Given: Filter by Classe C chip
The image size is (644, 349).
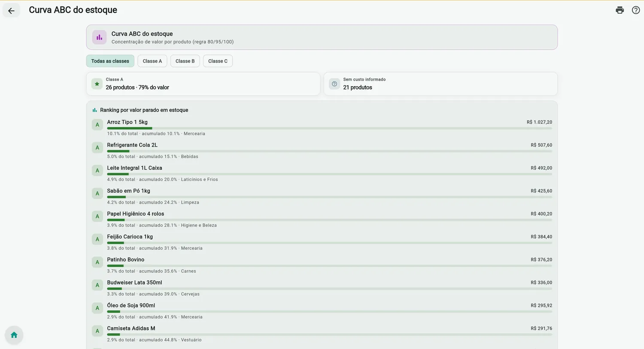Looking at the screenshot, I should 218,61.
